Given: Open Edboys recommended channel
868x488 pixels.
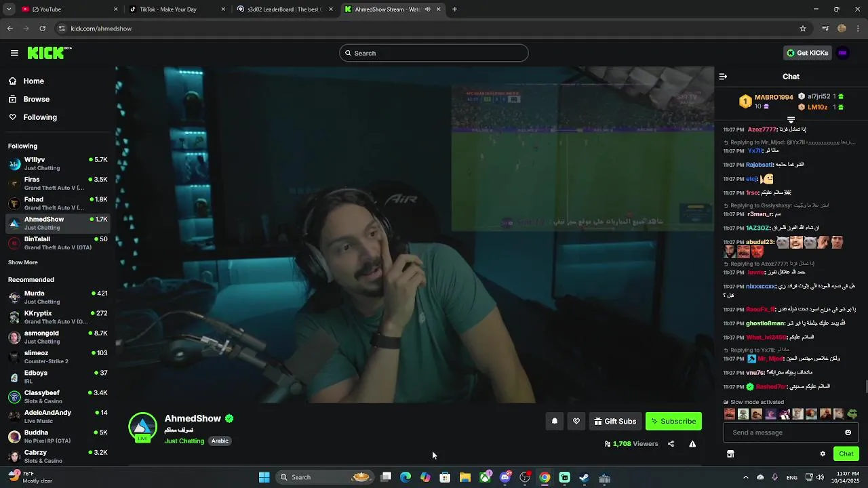Looking at the screenshot, I should 58,377.
